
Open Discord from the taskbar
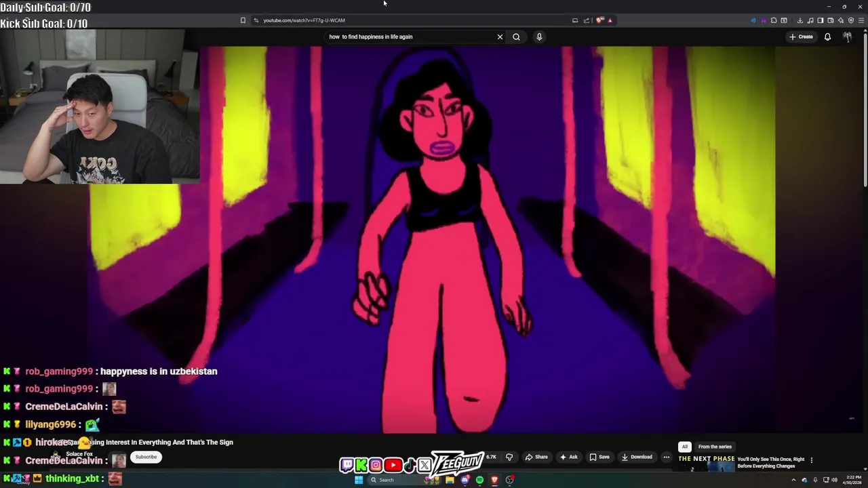pyautogui.click(x=465, y=480)
